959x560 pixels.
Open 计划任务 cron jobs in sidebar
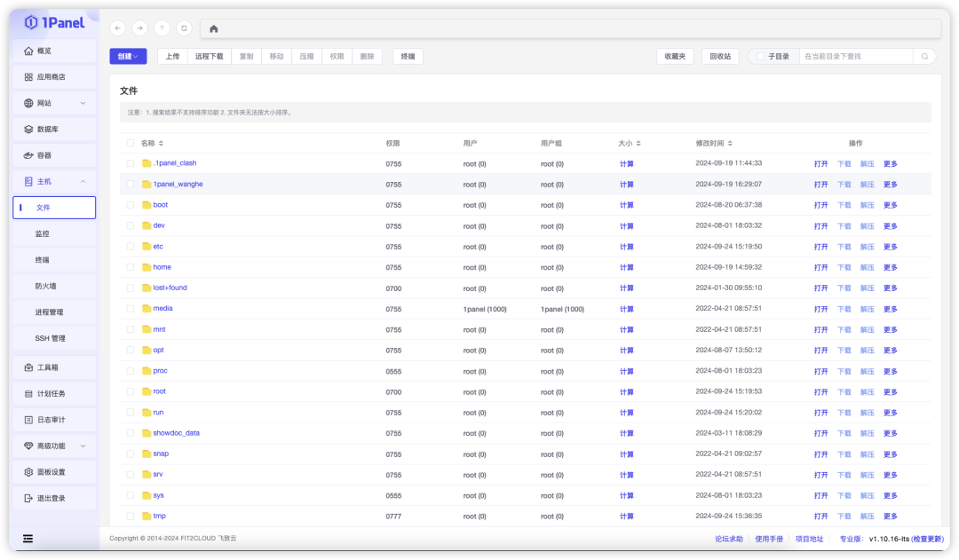click(54, 394)
